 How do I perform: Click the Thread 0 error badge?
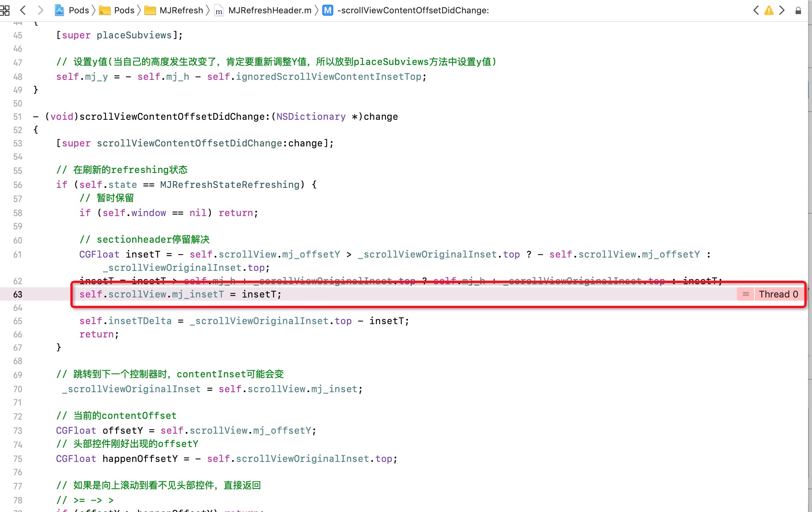click(778, 294)
